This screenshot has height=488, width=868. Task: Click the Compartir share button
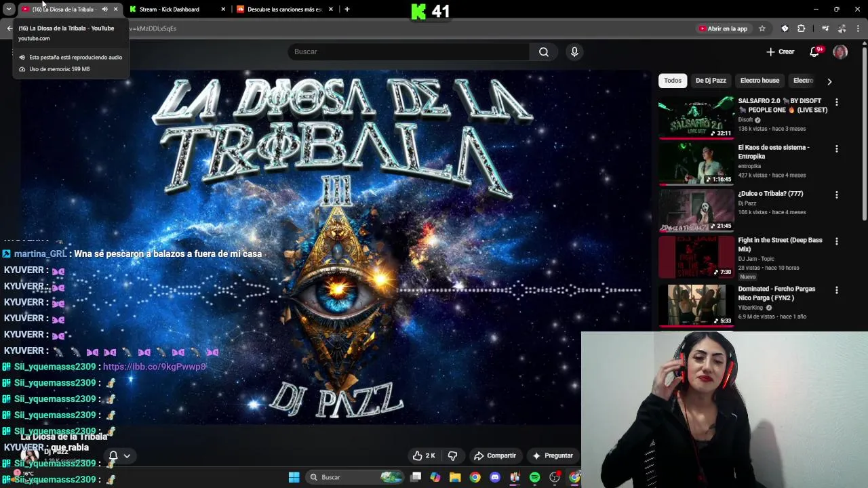point(495,455)
